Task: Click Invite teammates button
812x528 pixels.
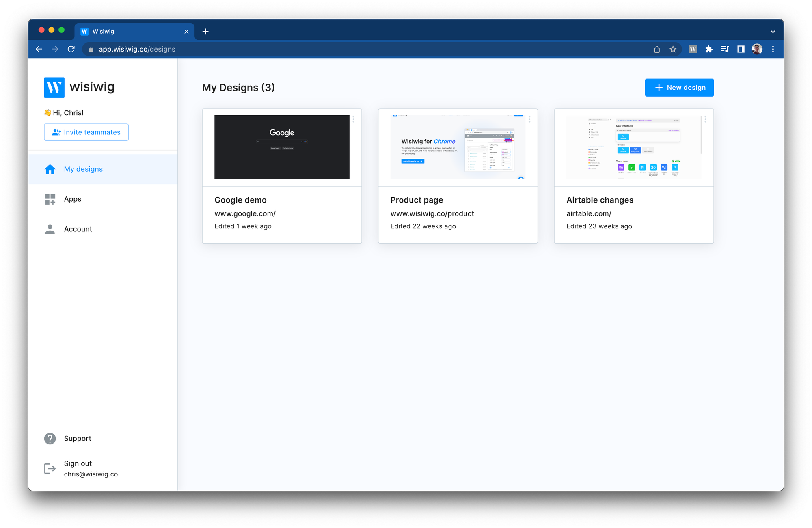Action: (86, 132)
